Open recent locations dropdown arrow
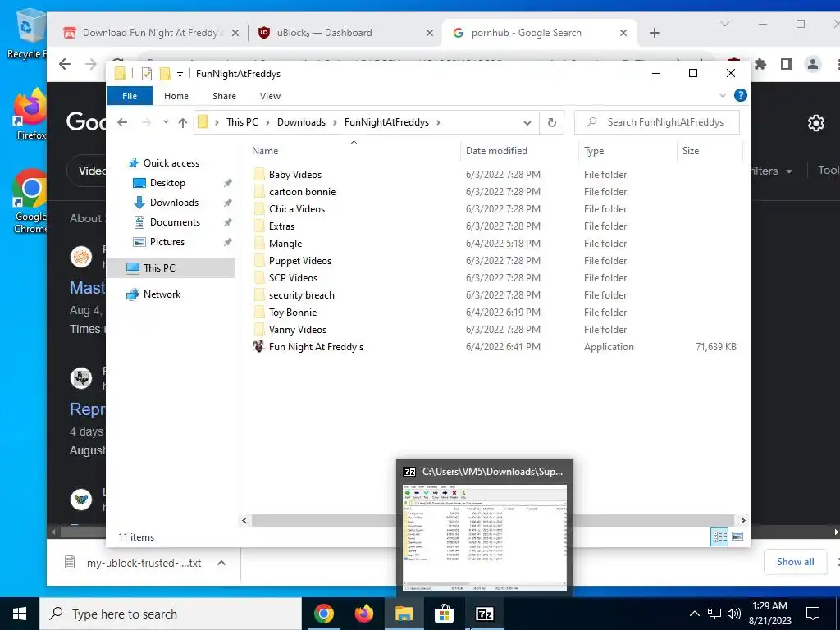840x630 pixels. [x=166, y=122]
